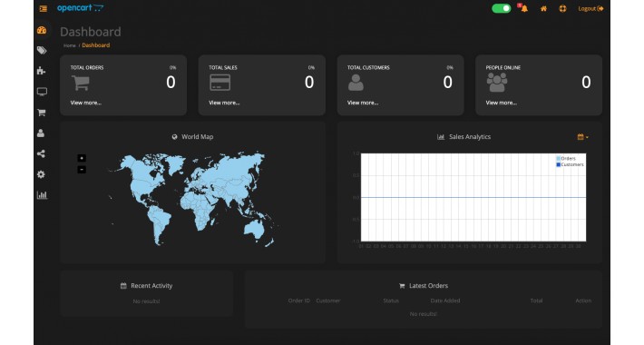Open the Customers person sidebar icon
The width and height of the screenshot is (644, 345).
41,133
